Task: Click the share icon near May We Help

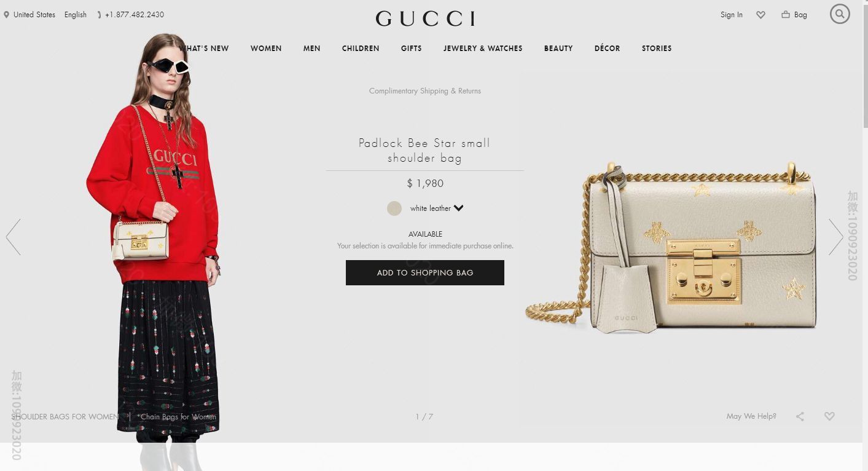Action: coord(800,416)
